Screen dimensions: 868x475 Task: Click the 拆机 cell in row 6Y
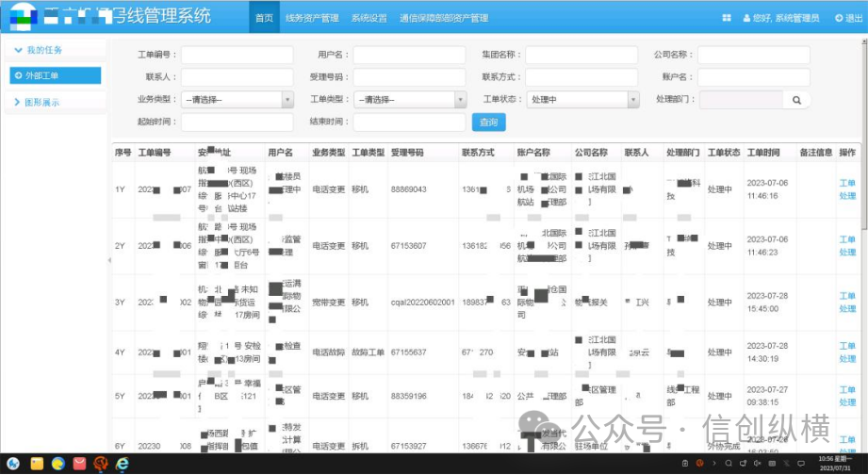[x=360, y=446]
